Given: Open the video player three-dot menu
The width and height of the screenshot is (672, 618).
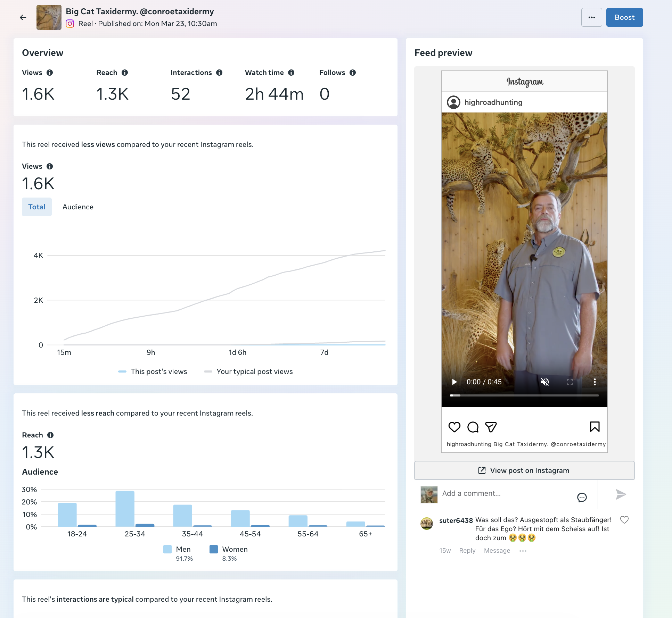Looking at the screenshot, I should [x=595, y=382].
